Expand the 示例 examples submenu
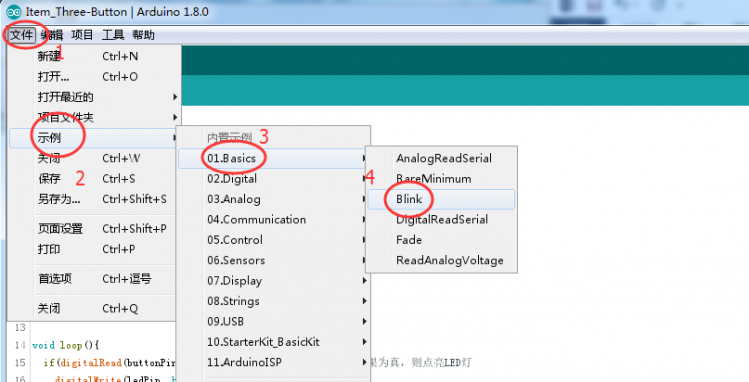749x382 pixels. [94, 138]
